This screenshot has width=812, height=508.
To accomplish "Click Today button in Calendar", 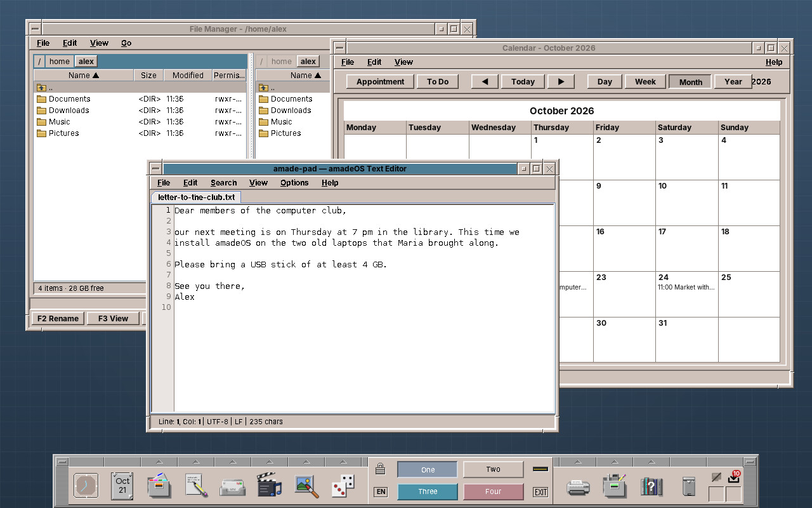I will point(523,81).
